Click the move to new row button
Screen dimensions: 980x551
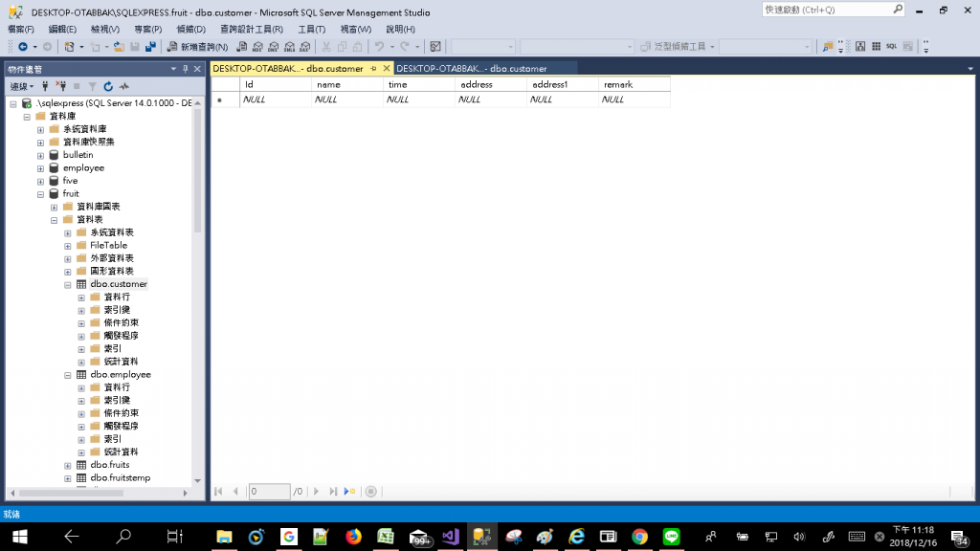[x=350, y=492]
